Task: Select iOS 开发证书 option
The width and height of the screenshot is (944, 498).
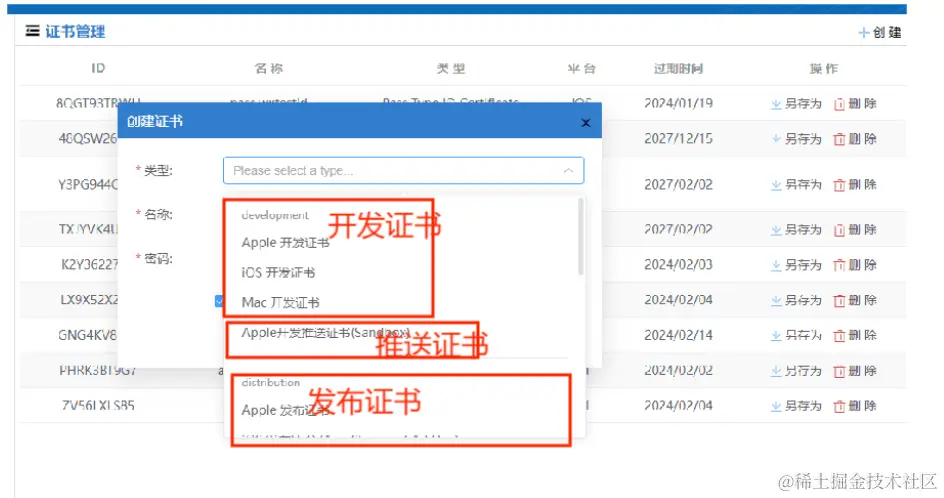Action: pos(278,272)
